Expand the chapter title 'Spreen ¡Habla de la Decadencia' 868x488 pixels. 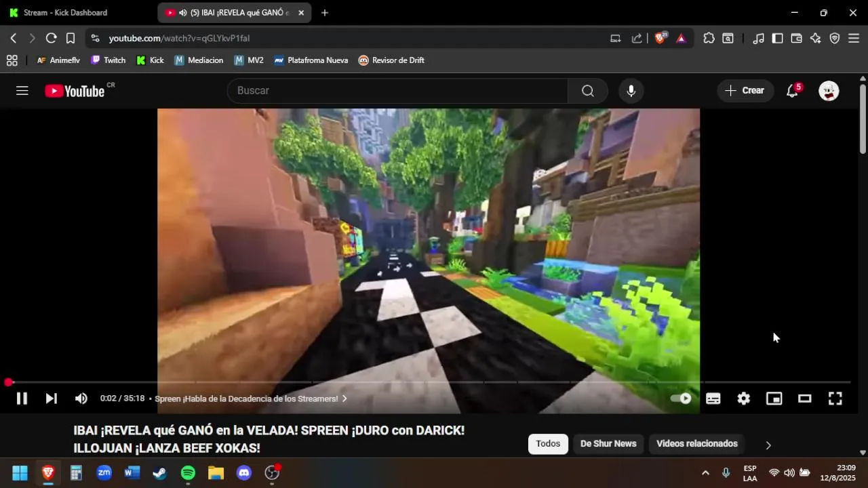point(250,399)
